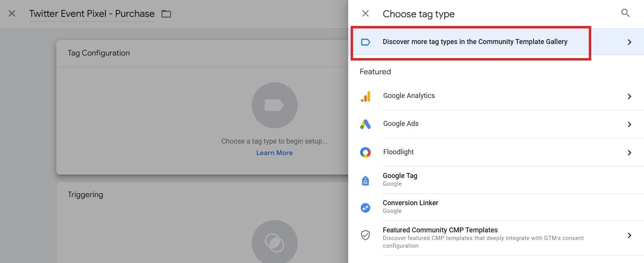Expand Featured Community CMP Templates chevron

[629, 235]
